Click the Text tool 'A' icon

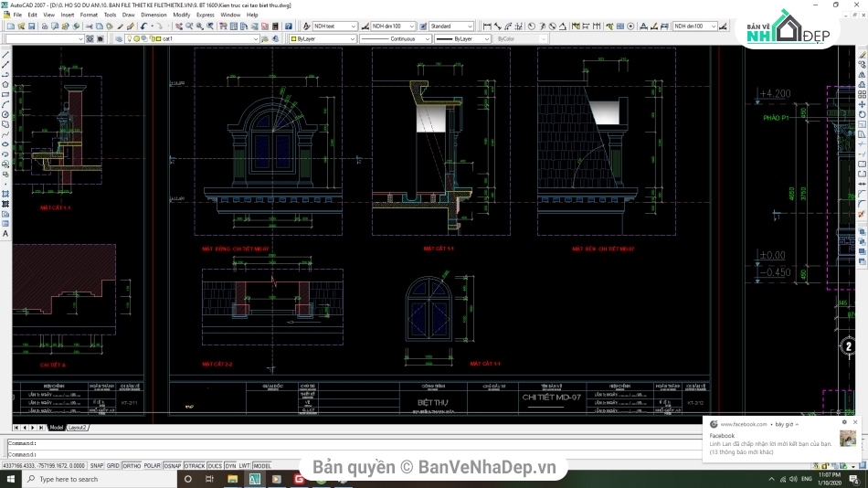click(x=5, y=234)
